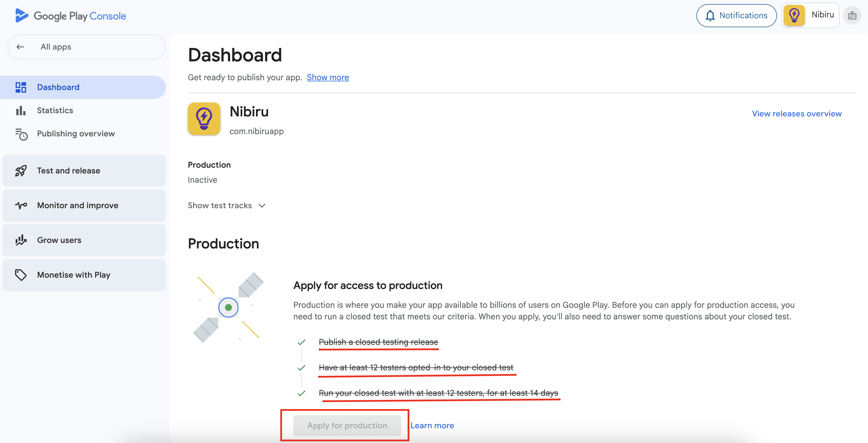Click View releases overview link
This screenshot has width=868, height=443.
797,114
